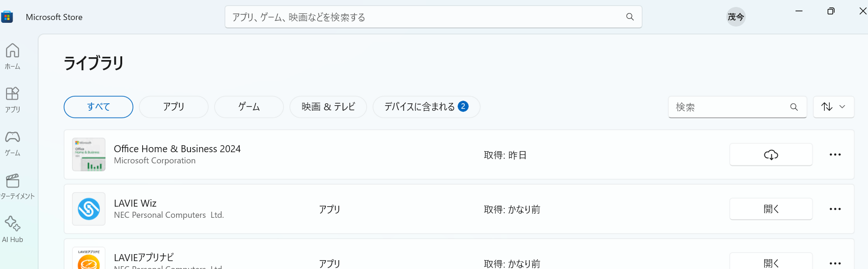Select the すべて filter pill
868x269 pixels.
point(98,107)
